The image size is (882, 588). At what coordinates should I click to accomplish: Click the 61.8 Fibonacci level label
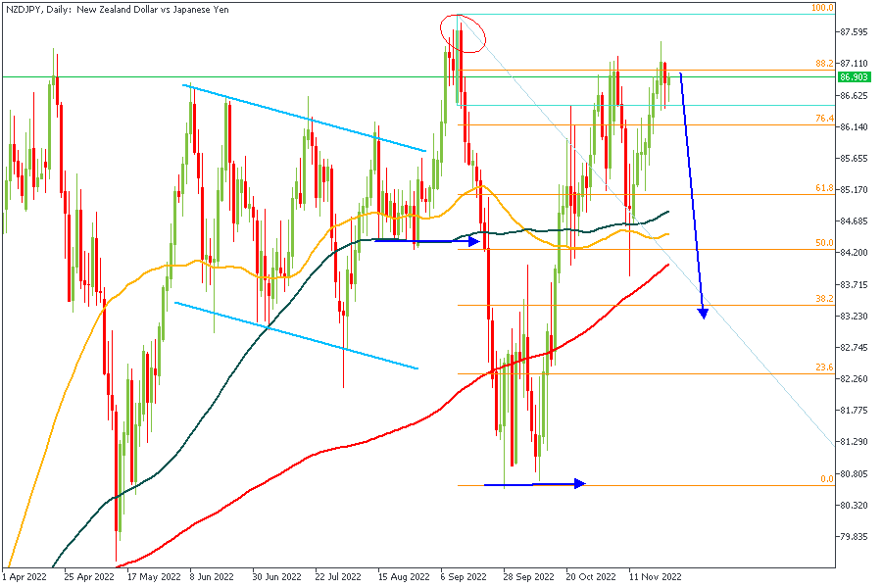[824, 188]
